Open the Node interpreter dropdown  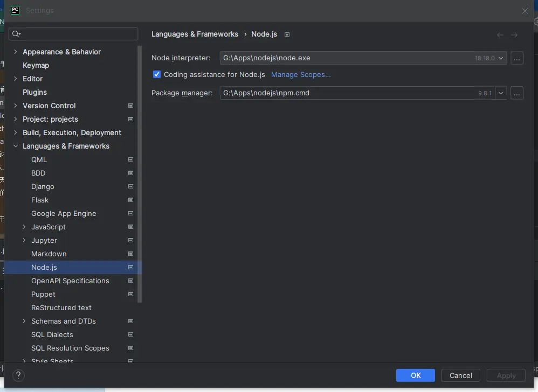tap(501, 58)
